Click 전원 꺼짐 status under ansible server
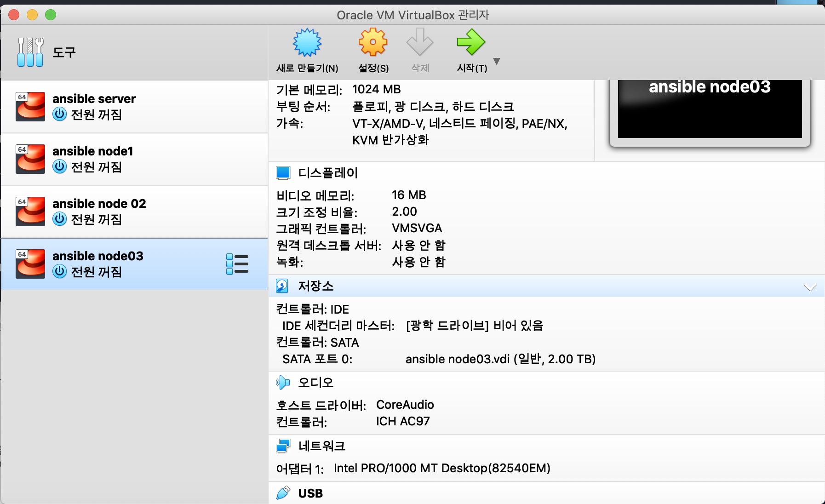The image size is (825, 504). coord(96,115)
